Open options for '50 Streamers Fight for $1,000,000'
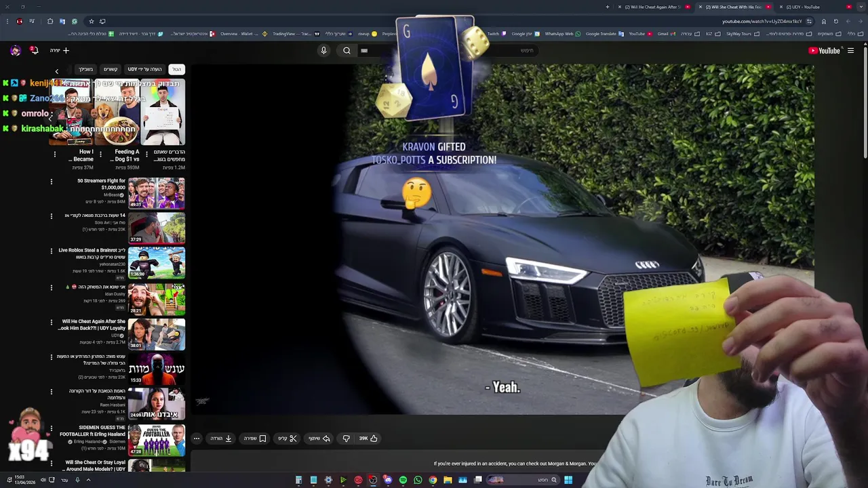This screenshot has width=868, height=488. pyautogui.click(x=52, y=182)
